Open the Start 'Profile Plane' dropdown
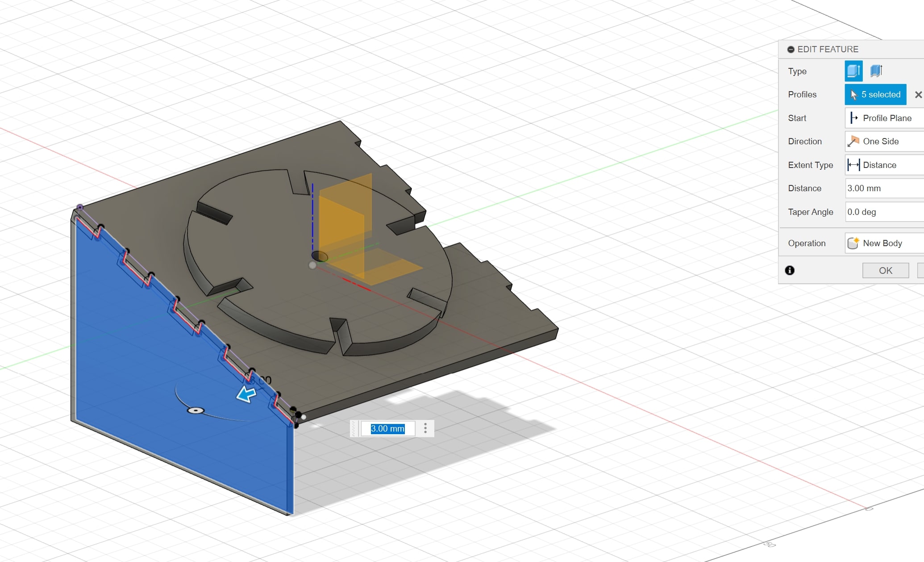Screen dimensions: 924x562 (884, 118)
